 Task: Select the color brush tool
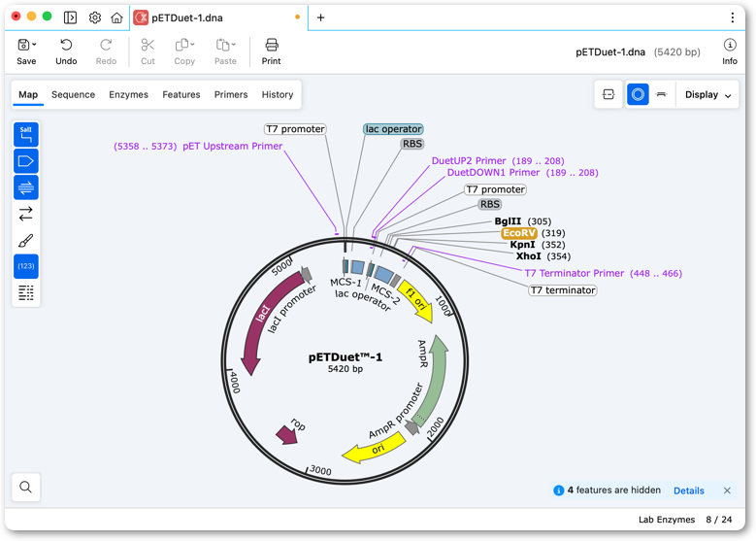[26, 240]
